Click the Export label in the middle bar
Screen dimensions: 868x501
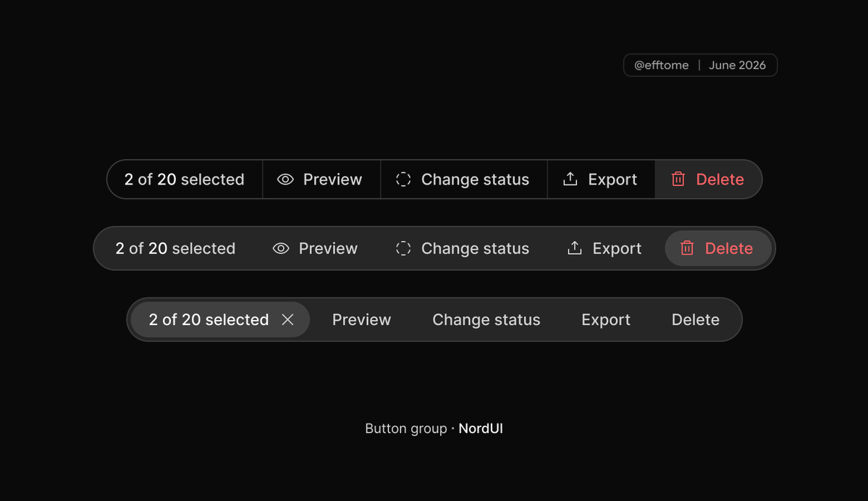(x=617, y=248)
